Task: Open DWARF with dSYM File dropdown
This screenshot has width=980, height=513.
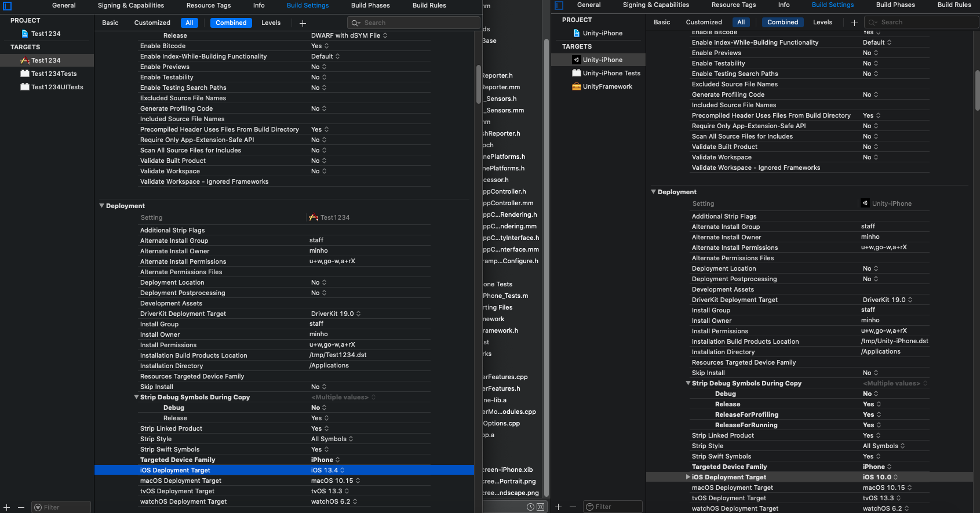Action: pos(349,35)
